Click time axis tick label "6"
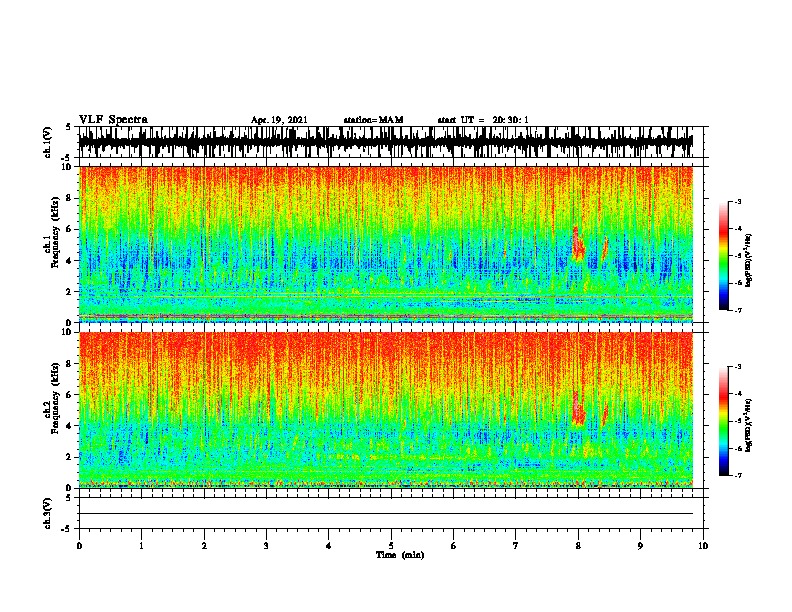The image size is (792, 612). pyautogui.click(x=454, y=546)
